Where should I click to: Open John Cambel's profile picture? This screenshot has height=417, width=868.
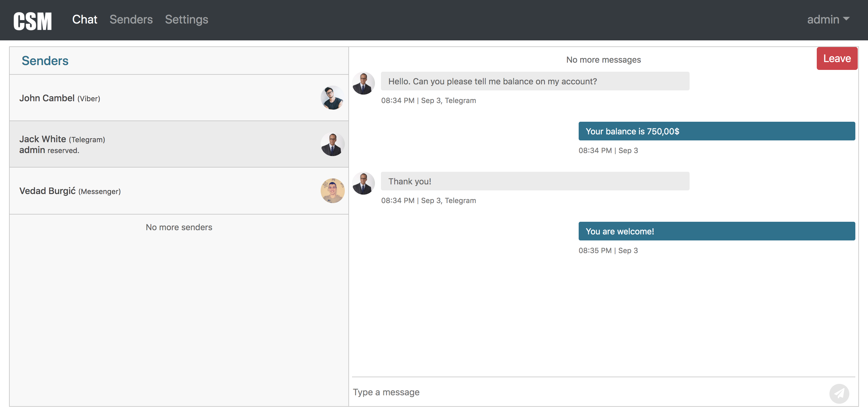332,98
